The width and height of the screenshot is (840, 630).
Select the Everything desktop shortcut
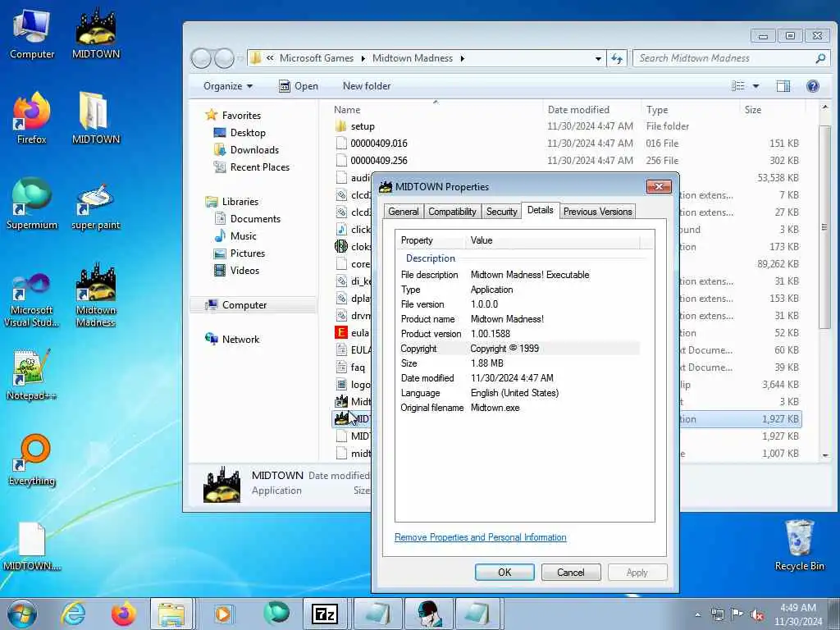32,459
